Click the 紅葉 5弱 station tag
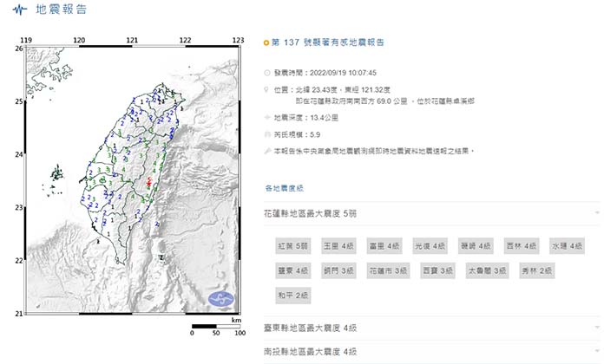The height and width of the screenshot is (364, 604). pyautogui.click(x=292, y=246)
